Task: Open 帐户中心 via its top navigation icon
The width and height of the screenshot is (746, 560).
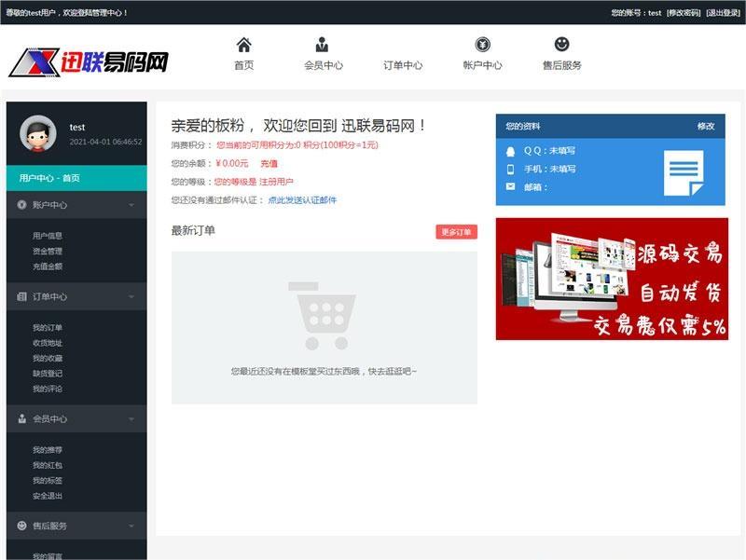Action: click(x=483, y=44)
